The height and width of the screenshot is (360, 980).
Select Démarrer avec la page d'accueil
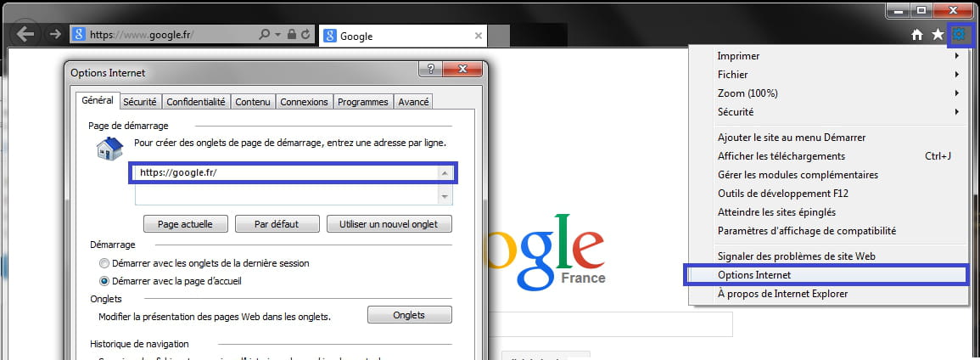coord(171,281)
